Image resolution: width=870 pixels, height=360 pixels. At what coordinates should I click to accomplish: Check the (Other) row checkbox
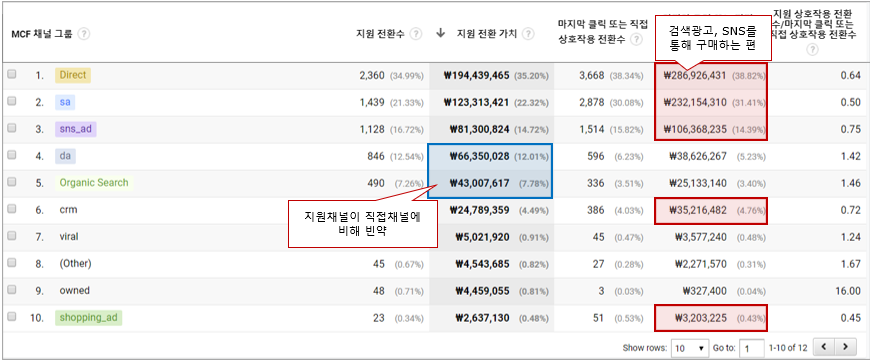pos(12,263)
